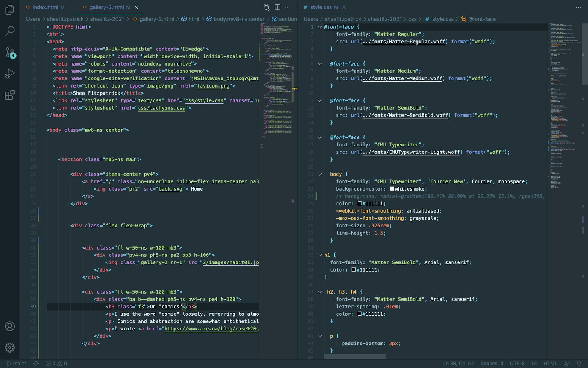Collapse the h1 rule block

point(319,255)
